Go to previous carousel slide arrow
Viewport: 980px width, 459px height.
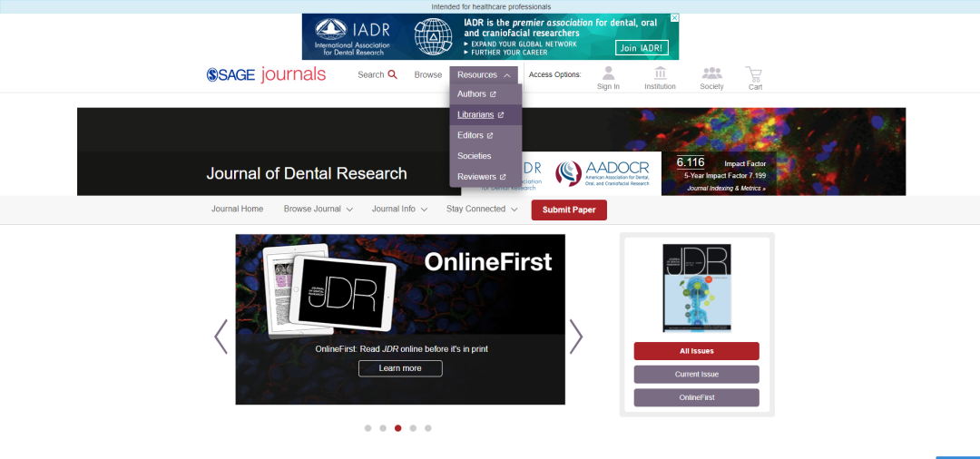[220, 337]
